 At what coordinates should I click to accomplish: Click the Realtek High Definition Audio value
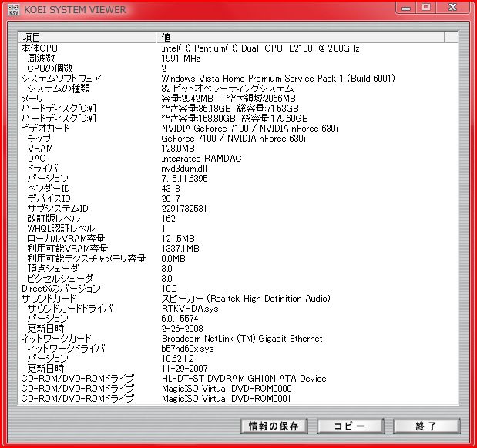(x=246, y=299)
